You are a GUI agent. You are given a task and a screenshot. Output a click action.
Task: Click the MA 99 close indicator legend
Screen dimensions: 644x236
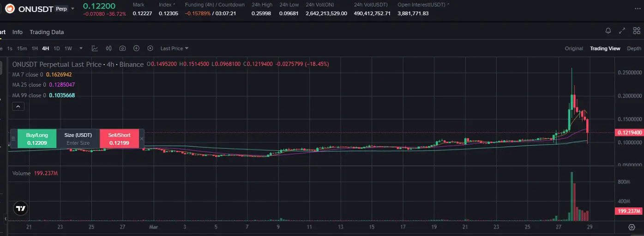[43, 95]
